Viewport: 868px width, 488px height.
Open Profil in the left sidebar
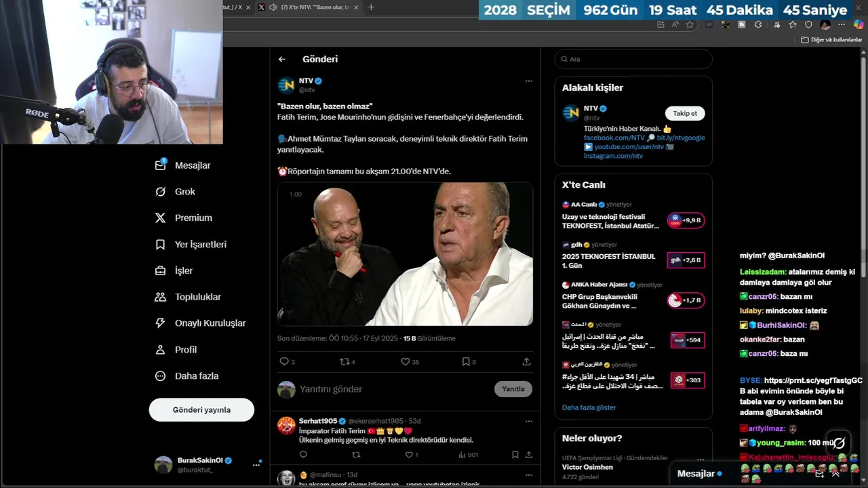(176, 350)
